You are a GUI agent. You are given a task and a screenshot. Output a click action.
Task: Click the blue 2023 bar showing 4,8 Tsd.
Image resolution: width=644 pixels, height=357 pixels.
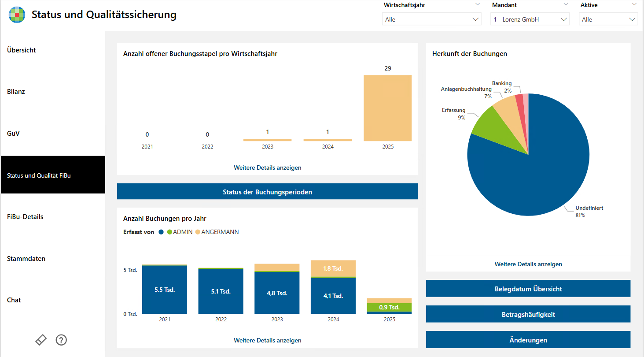pyautogui.click(x=277, y=293)
